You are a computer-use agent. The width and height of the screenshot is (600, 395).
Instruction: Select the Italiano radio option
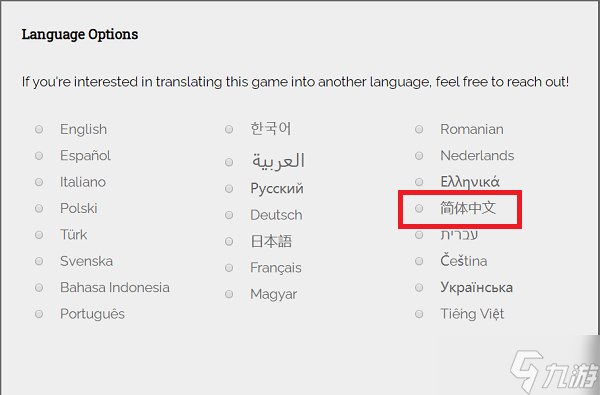point(39,182)
